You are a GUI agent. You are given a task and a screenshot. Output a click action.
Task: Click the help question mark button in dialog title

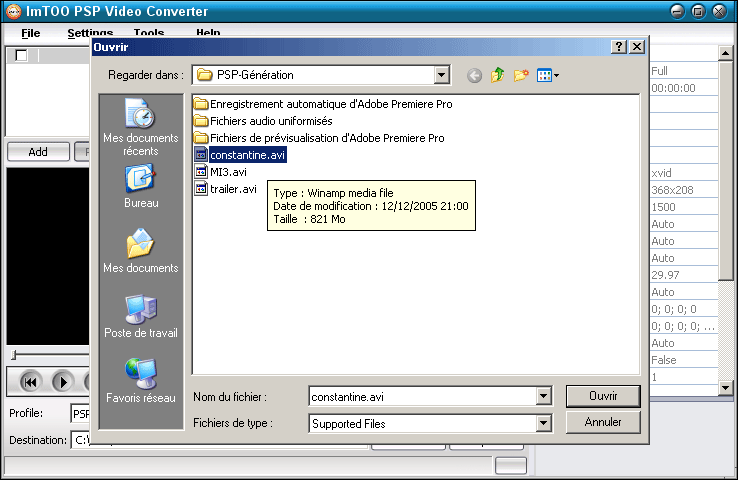pyautogui.click(x=618, y=47)
